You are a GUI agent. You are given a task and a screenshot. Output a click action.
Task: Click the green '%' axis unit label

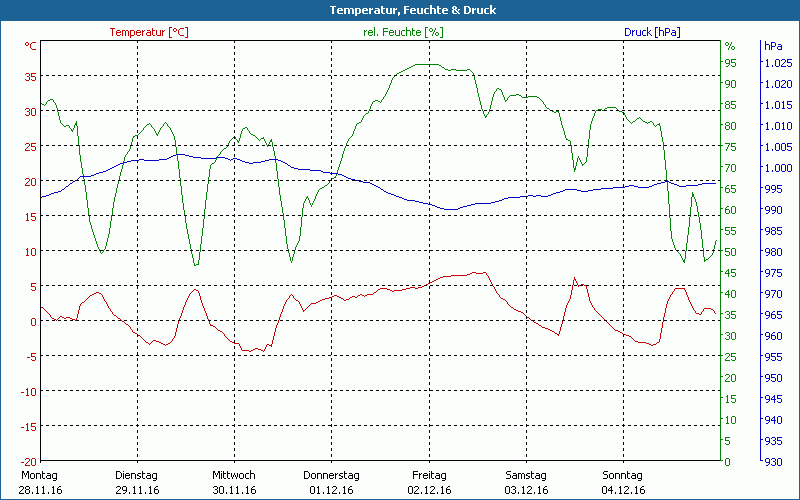click(730, 46)
